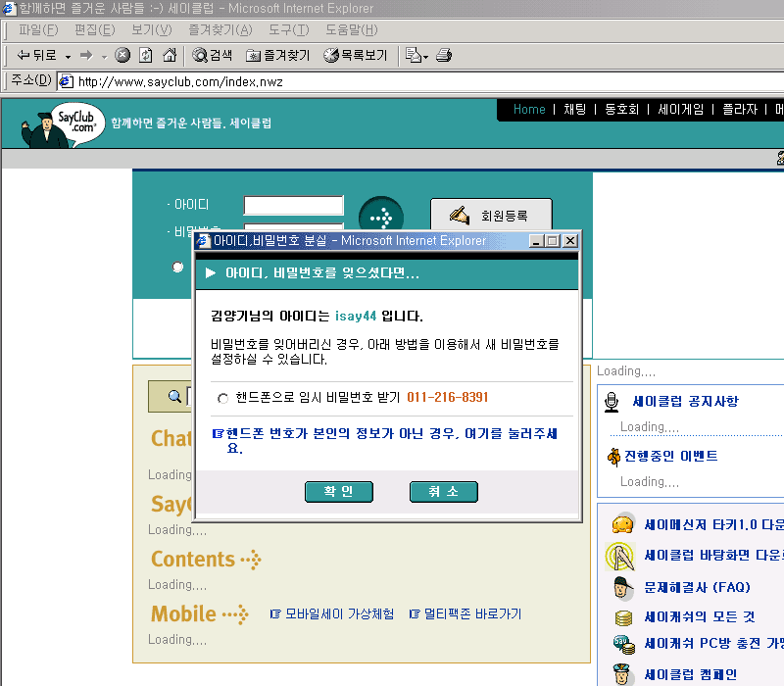Open 진행중인 이벤트 heading

pos(671,456)
